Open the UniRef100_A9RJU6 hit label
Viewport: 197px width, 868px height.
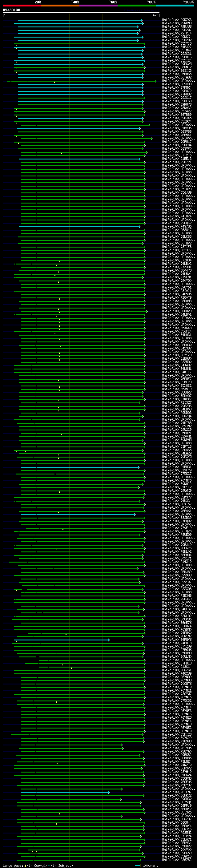coord(177,26)
